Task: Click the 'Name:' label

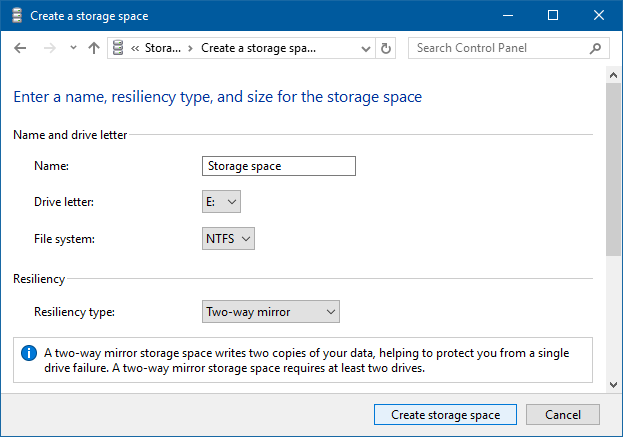Action: click(51, 166)
